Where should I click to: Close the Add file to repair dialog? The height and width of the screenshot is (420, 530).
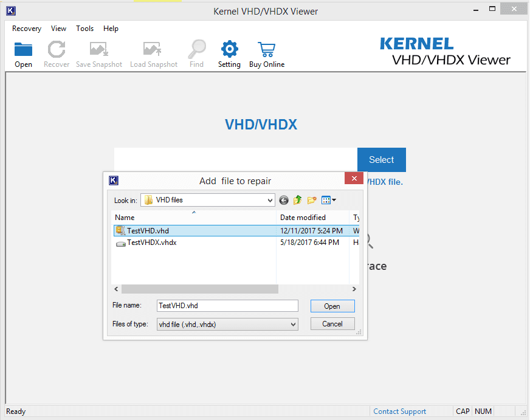pyautogui.click(x=354, y=179)
